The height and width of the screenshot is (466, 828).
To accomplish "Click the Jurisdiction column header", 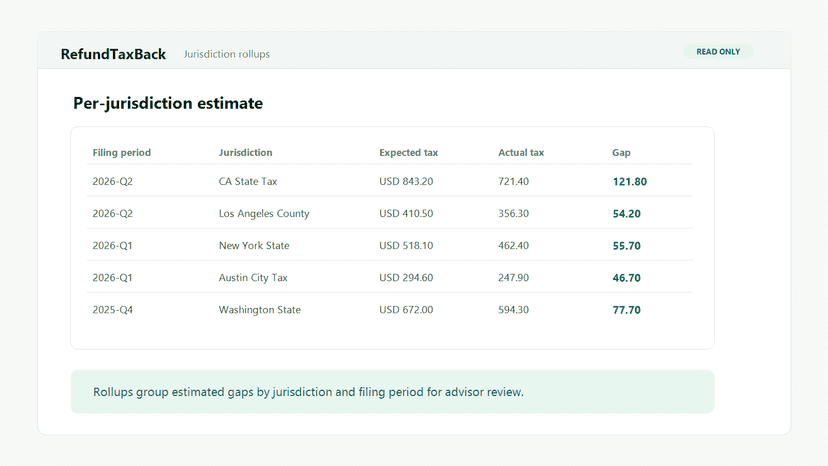I will [246, 152].
